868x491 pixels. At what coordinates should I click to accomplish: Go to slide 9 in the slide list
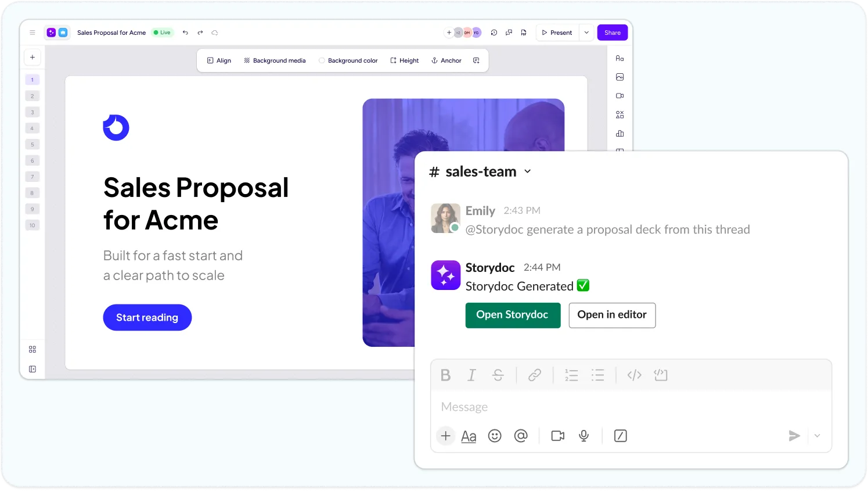pos(33,209)
